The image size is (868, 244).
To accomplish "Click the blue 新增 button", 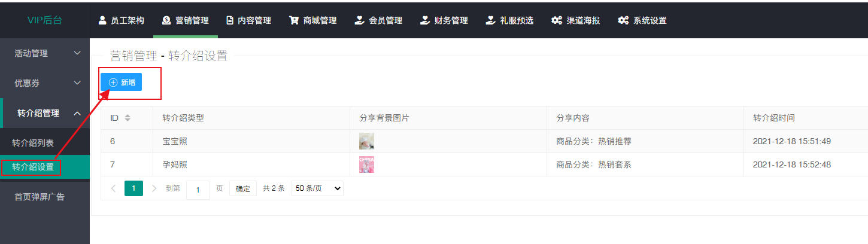I will [121, 83].
